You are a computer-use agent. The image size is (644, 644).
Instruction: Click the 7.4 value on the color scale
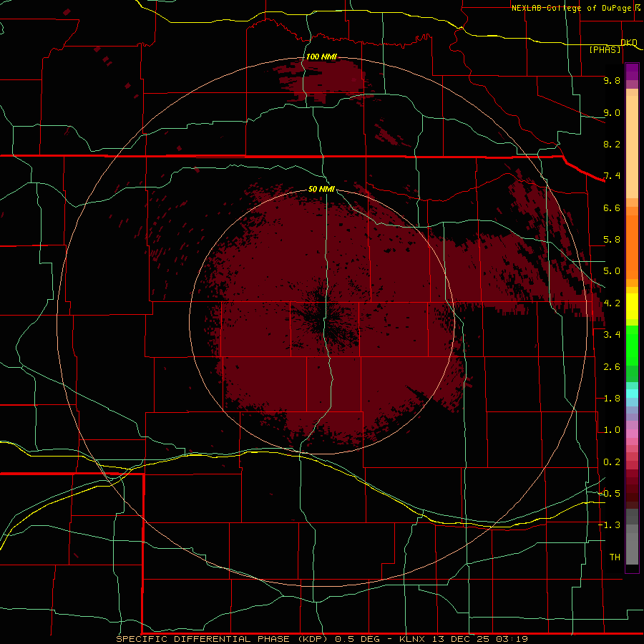pyautogui.click(x=612, y=176)
